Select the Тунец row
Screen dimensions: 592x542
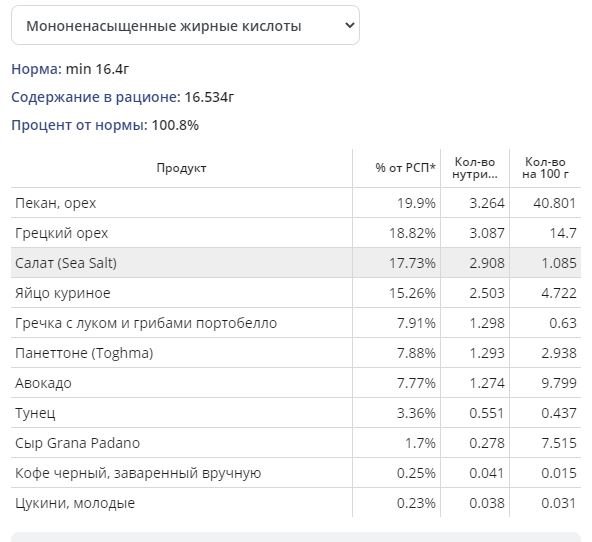tap(296, 413)
